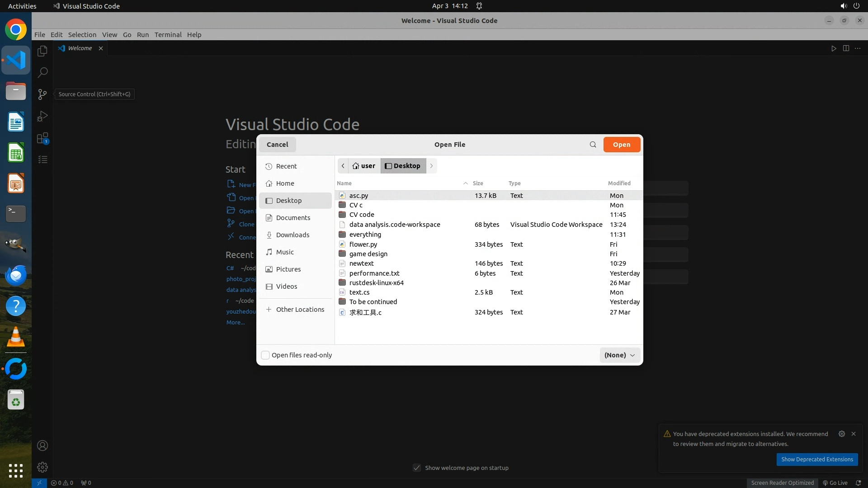868x488 pixels.
Task: Open the (None) file filter dropdown
Action: coord(619,355)
